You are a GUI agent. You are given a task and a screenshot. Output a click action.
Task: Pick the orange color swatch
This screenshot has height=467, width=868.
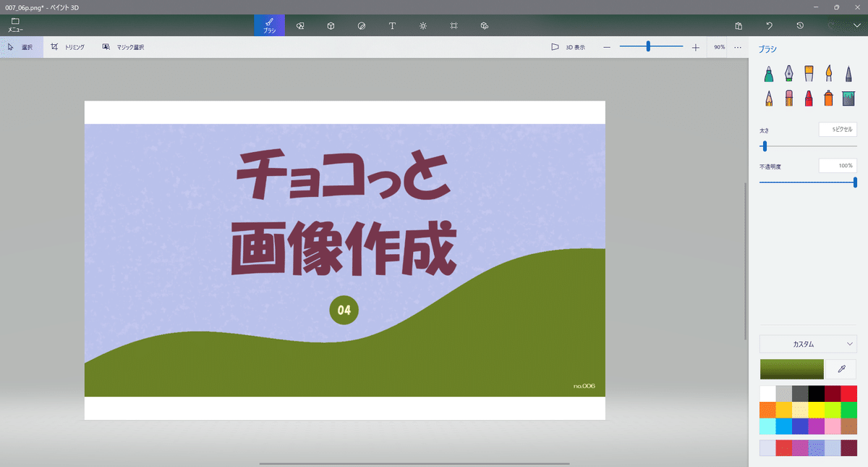(767, 410)
